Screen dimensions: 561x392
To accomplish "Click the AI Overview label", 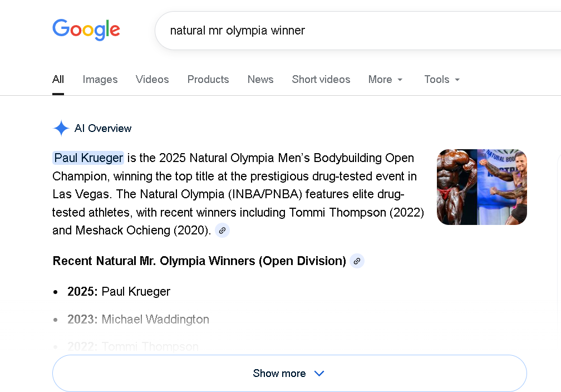I will coord(103,129).
